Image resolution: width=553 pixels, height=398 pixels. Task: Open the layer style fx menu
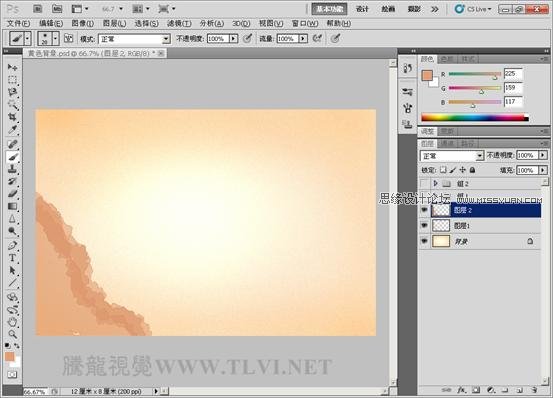point(461,390)
